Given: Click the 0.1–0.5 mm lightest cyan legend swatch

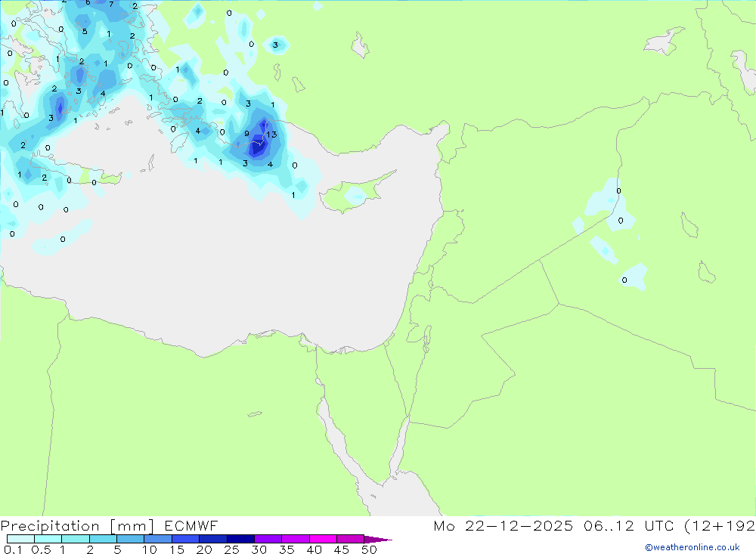Looking at the screenshot, I should (20, 539).
